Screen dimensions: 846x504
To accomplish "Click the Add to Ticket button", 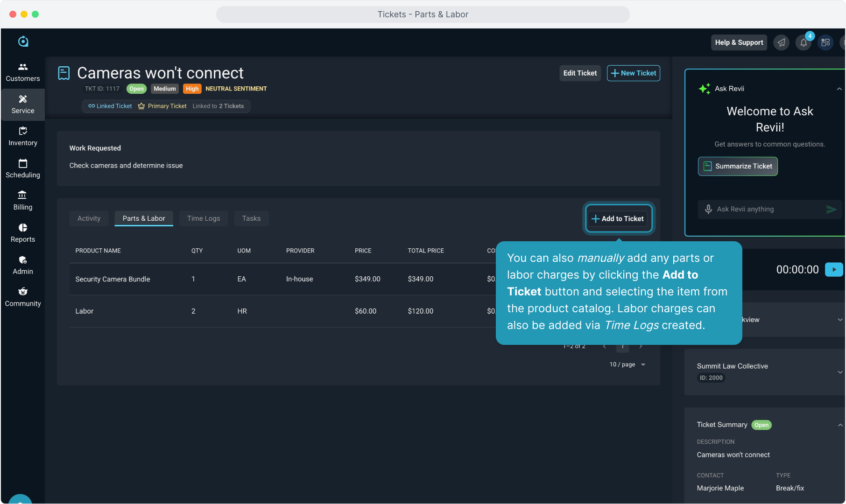I will pyautogui.click(x=618, y=218).
